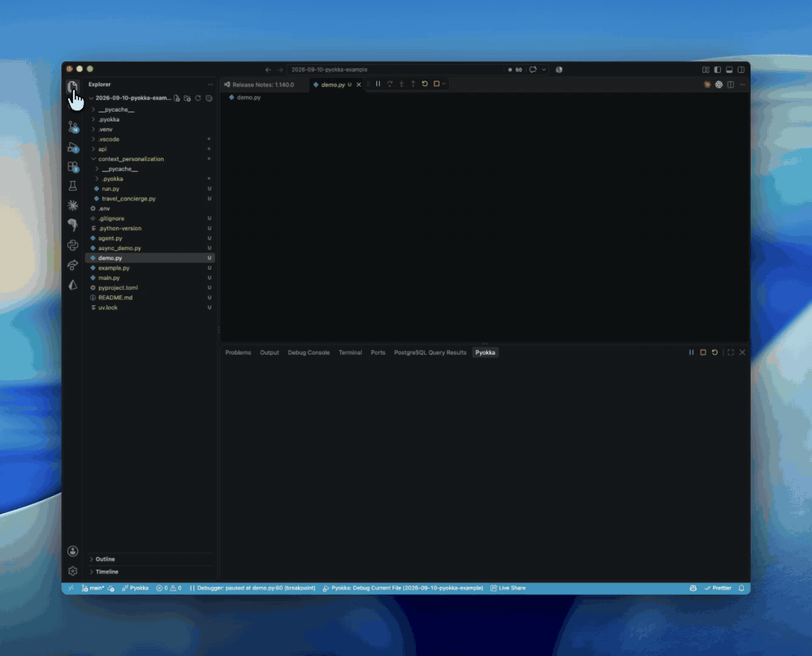
Task: Switch to the Terminal panel tab
Action: click(350, 352)
